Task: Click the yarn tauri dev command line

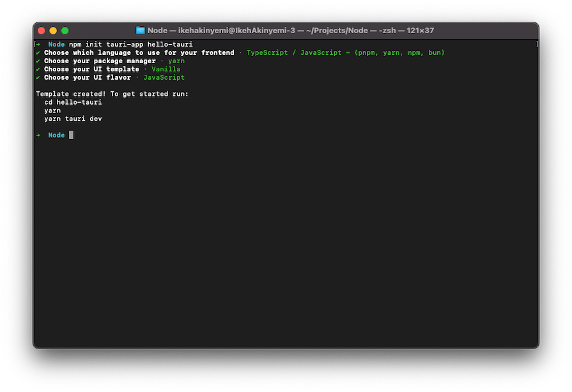Action: (x=75, y=118)
